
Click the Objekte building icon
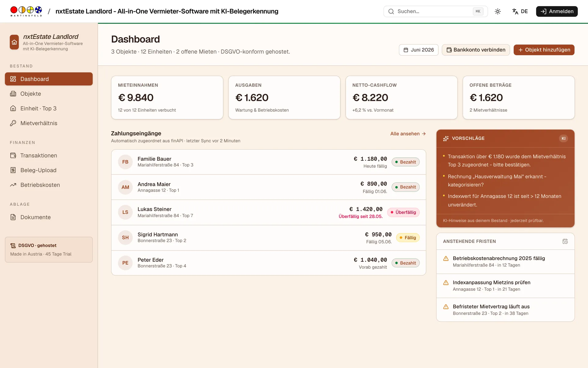(x=13, y=94)
